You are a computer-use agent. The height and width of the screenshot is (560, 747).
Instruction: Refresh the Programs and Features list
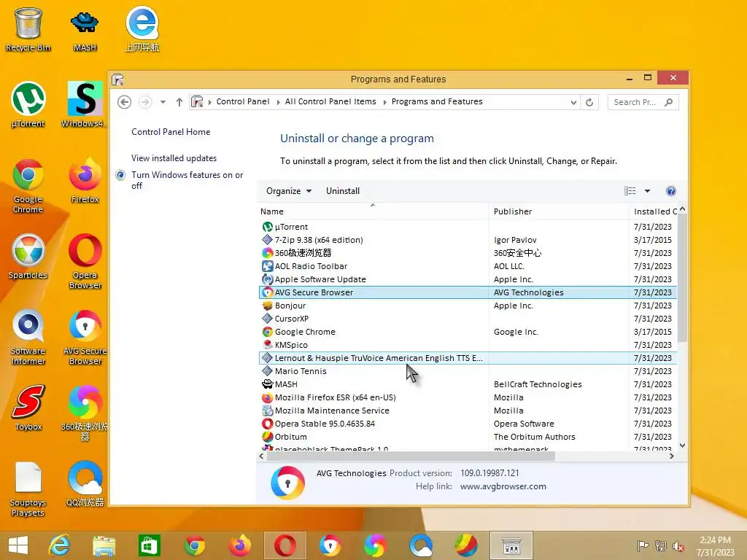coord(589,102)
